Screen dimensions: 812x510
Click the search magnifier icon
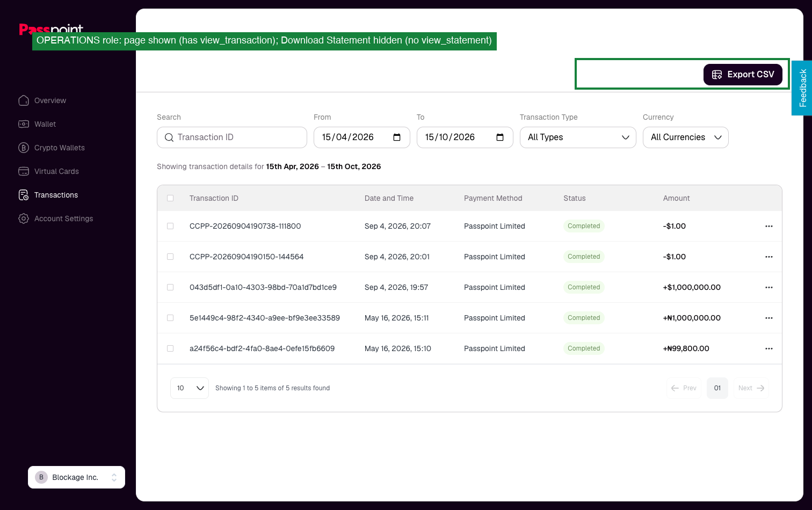coord(169,137)
